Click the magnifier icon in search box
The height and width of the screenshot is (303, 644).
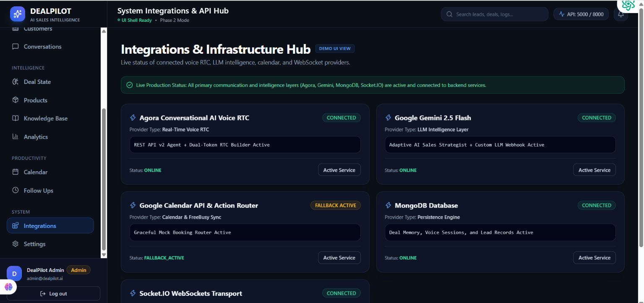click(449, 14)
